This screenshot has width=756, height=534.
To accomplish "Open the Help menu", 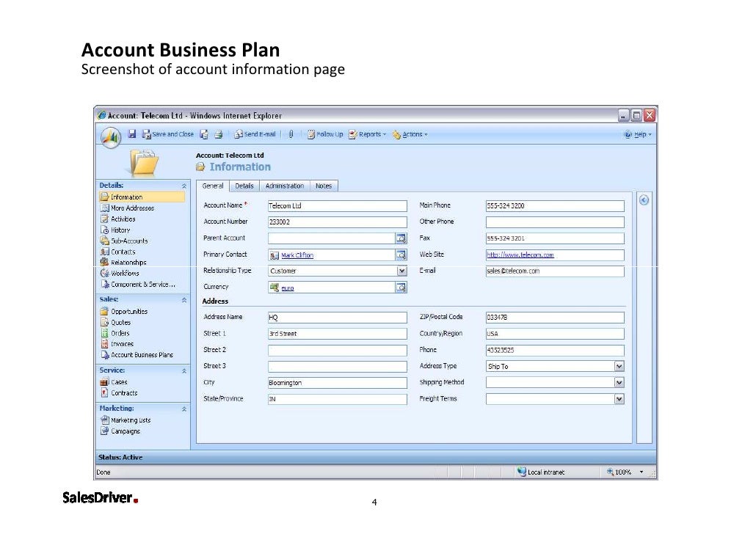I will click(638, 134).
